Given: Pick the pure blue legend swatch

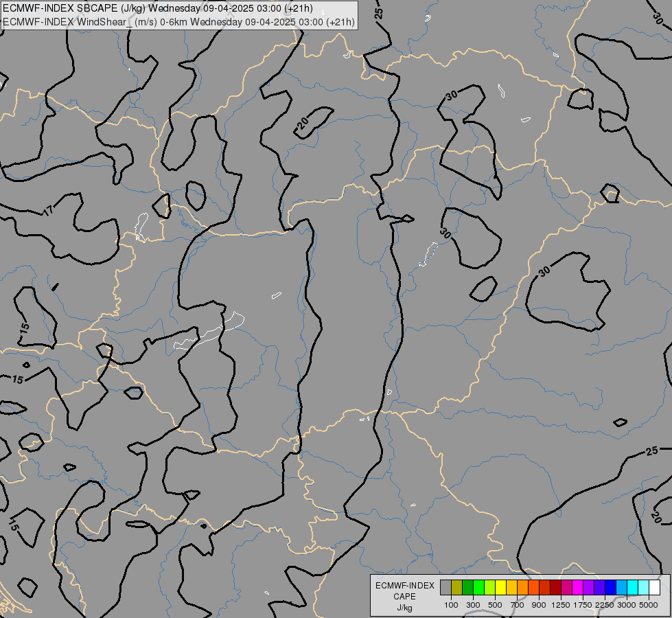Looking at the screenshot, I should coord(611,588).
